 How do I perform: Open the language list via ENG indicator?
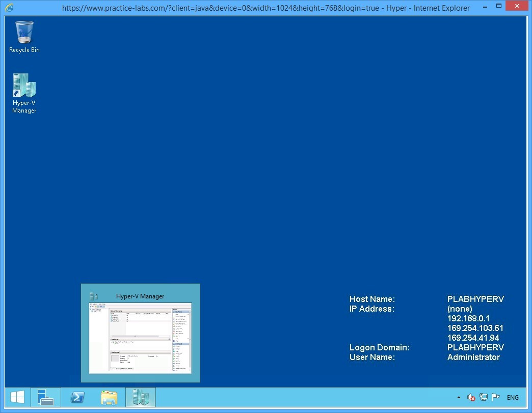(513, 397)
